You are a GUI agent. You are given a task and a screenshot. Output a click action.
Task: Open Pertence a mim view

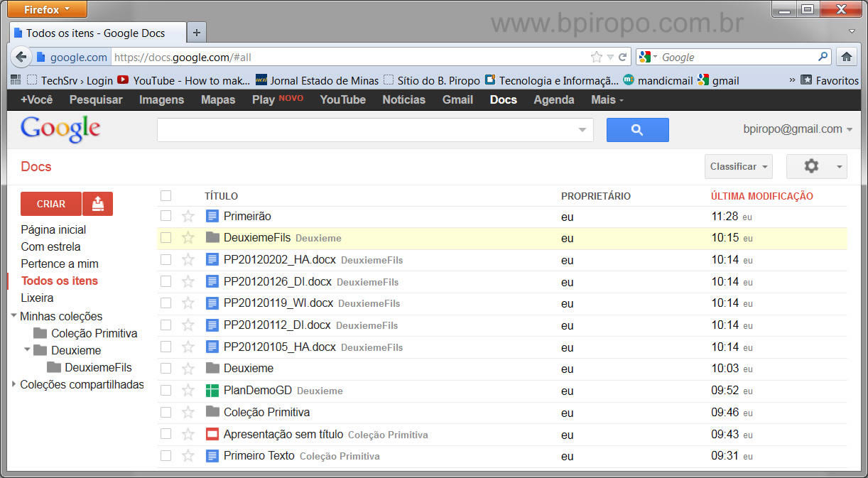pos(60,264)
